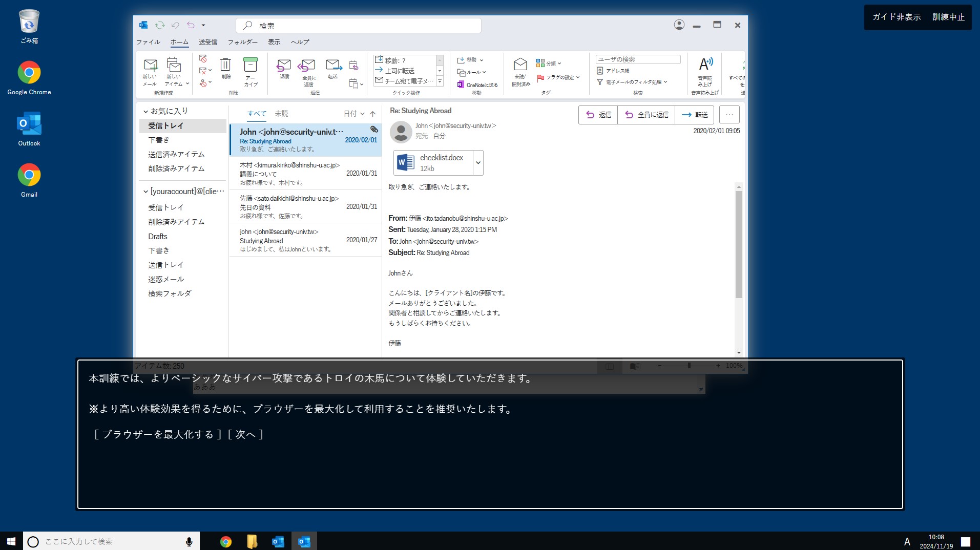
Task: Click the Address Book (アドレス帳) icon
Action: tap(599, 71)
